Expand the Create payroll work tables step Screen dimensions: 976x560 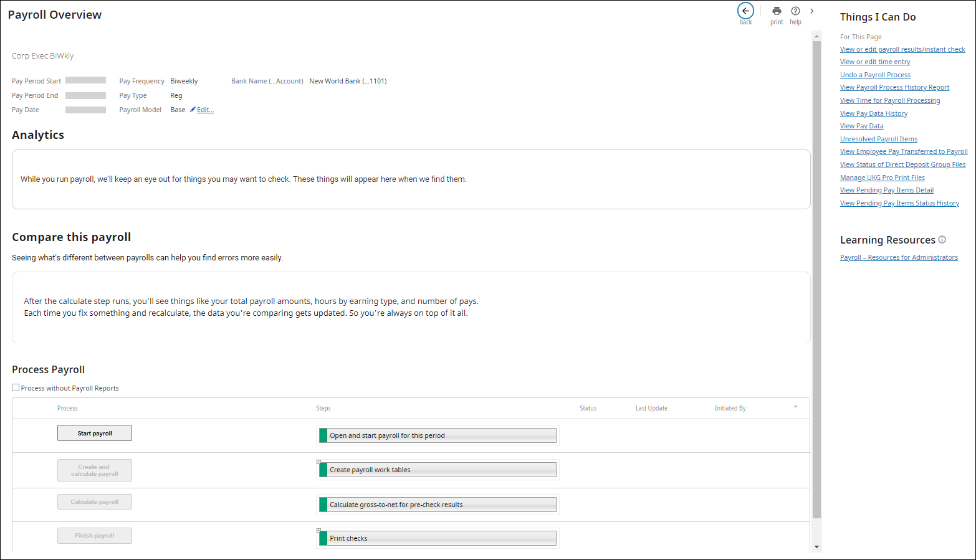(318, 462)
